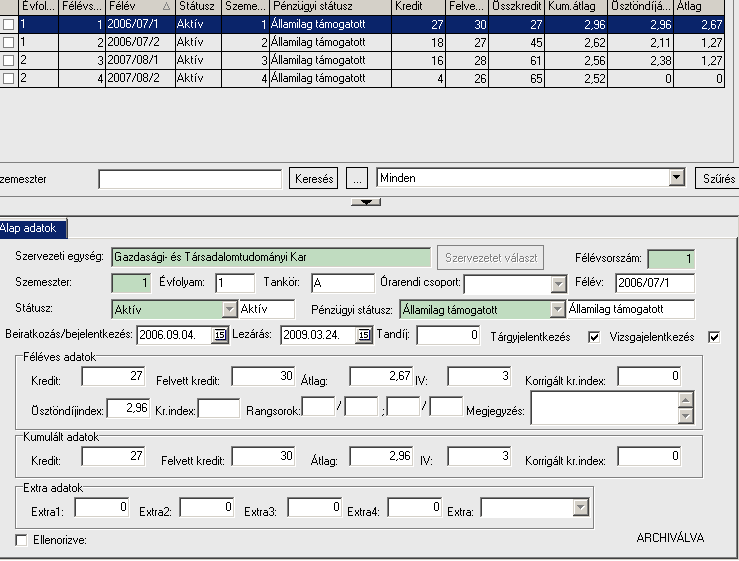Screen dimensions: 739x561
Task: Click the Keresés button
Action: coord(313,179)
